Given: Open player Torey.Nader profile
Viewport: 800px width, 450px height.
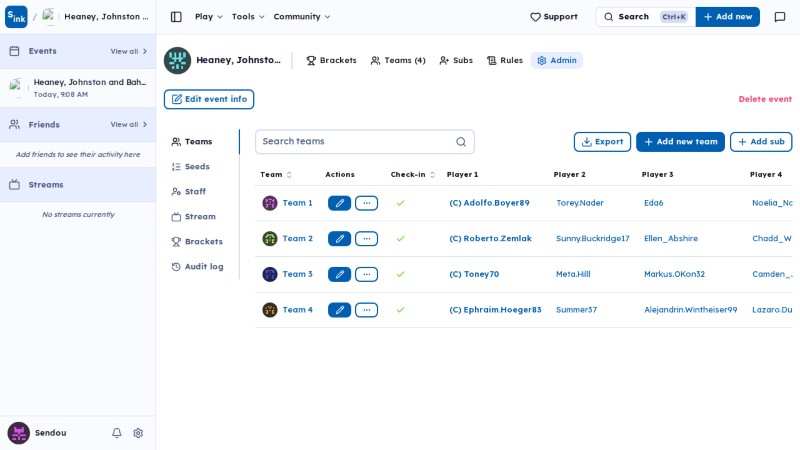Looking at the screenshot, I should [580, 203].
